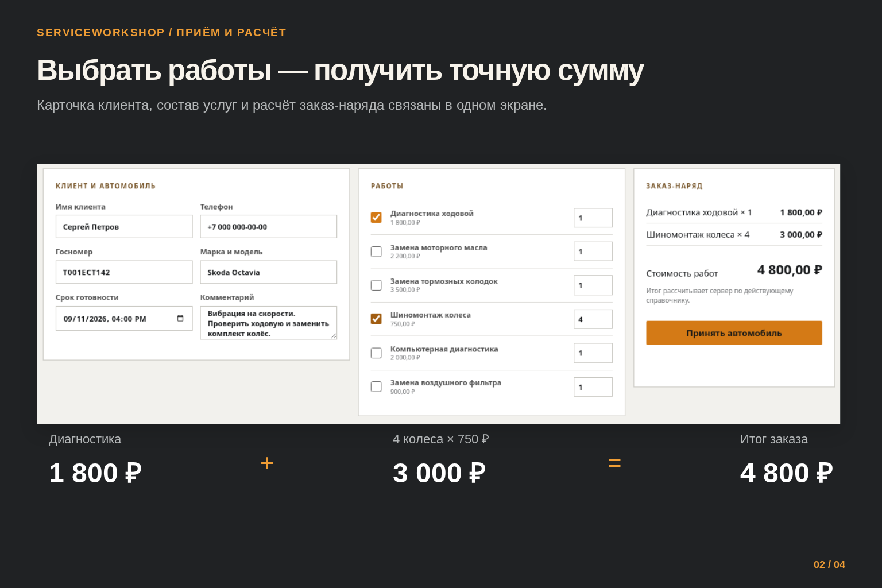
Task: Click the slide number 02 / 04
Action: [829, 564]
